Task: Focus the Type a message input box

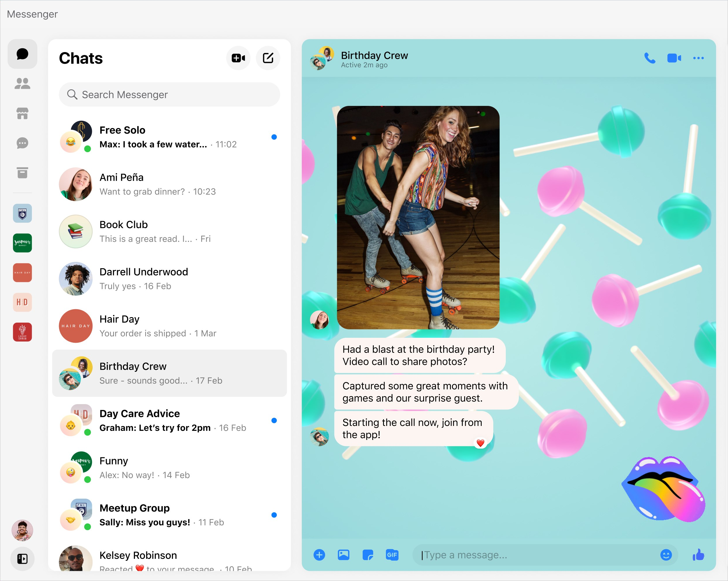Action: 545,555
